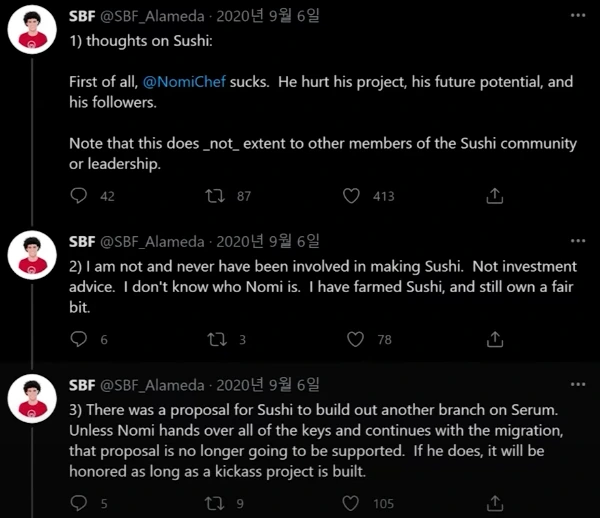The height and width of the screenshot is (518, 600).
Task: Share the second tweet about farming Sushi
Action: (494, 340)
